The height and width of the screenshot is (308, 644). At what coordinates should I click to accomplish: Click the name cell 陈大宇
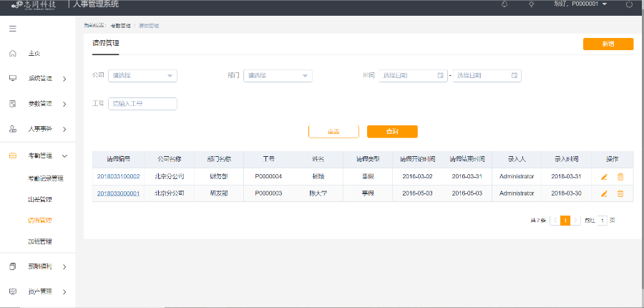point(318,193)
